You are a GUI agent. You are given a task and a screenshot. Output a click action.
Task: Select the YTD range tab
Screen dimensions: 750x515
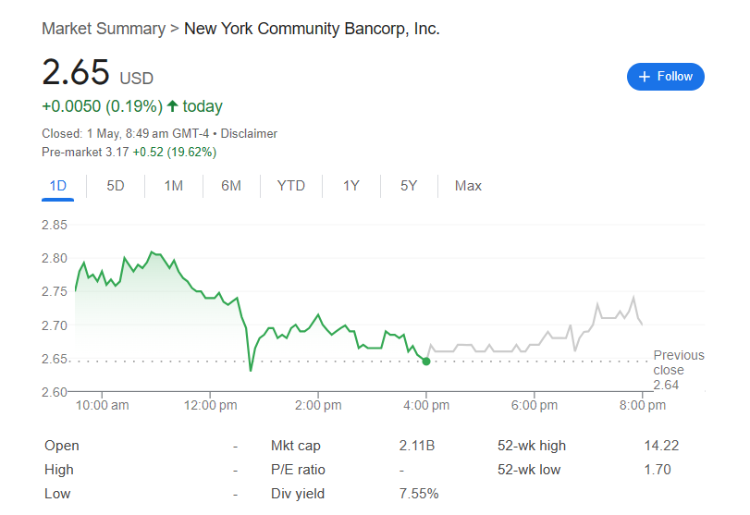pyautogui.click(x=291, y=185)
